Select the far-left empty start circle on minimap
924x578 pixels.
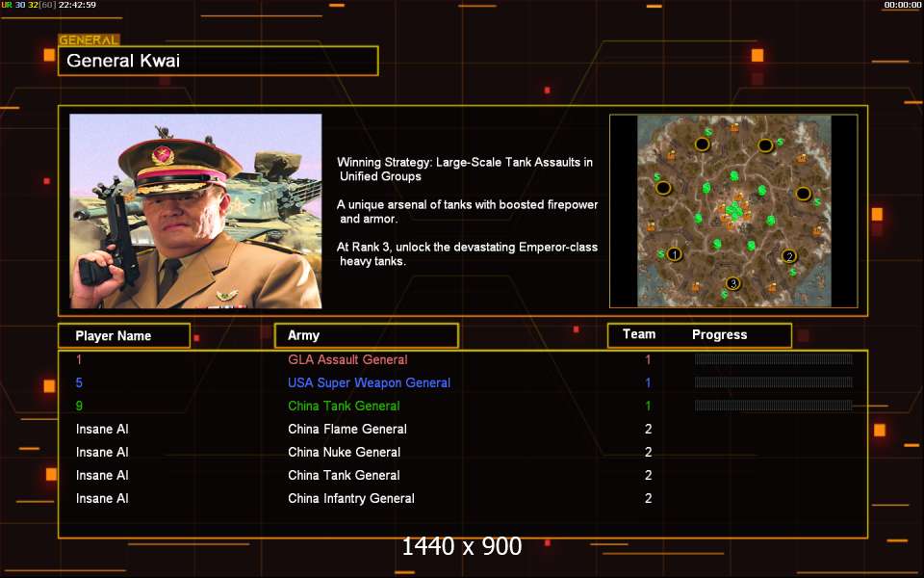pos(663,188)
